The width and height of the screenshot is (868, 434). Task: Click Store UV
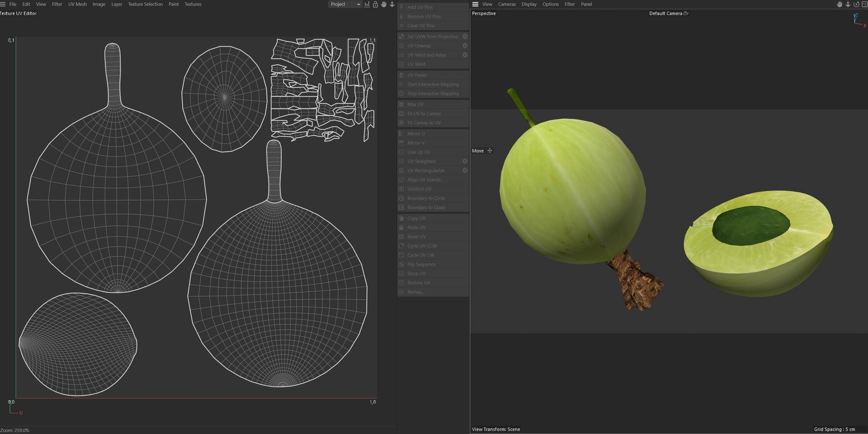point(433,274)
